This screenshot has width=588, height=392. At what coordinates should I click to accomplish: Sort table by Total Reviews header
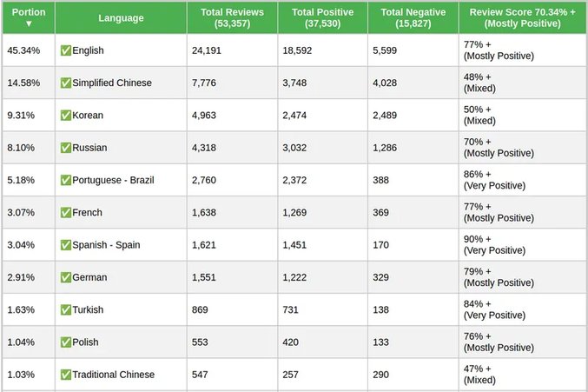(x=232, y=17)
